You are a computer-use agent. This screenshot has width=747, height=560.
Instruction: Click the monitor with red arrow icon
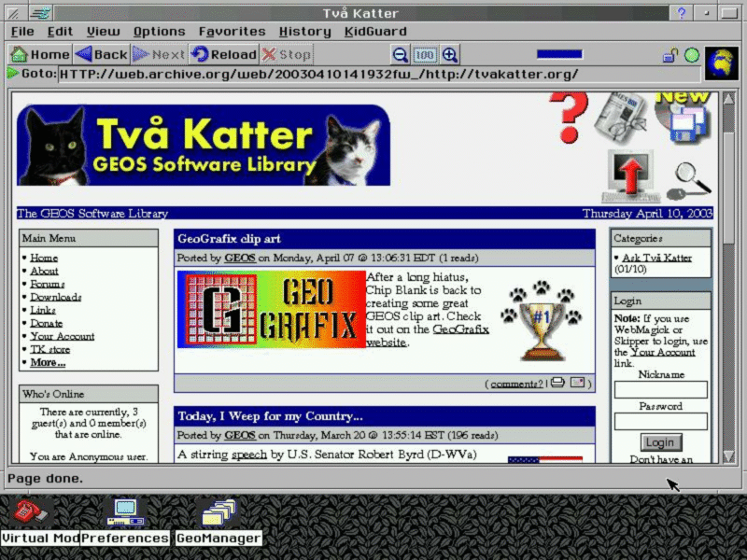pyautogui.click(x=629, y=176)
